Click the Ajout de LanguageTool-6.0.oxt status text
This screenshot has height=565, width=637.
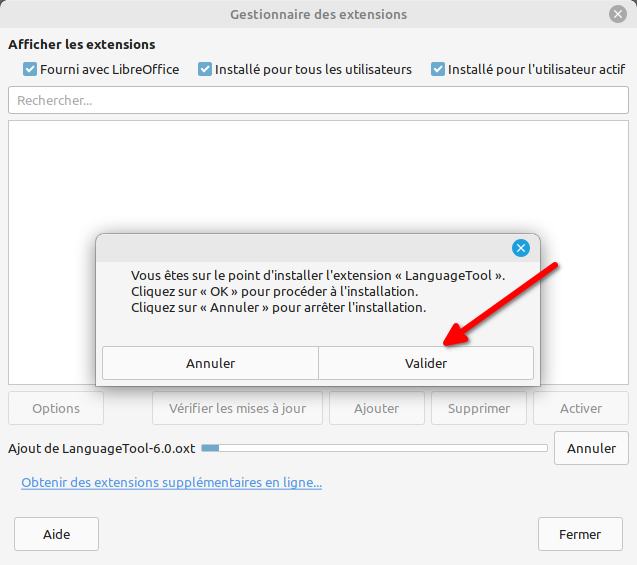(102, 448)
